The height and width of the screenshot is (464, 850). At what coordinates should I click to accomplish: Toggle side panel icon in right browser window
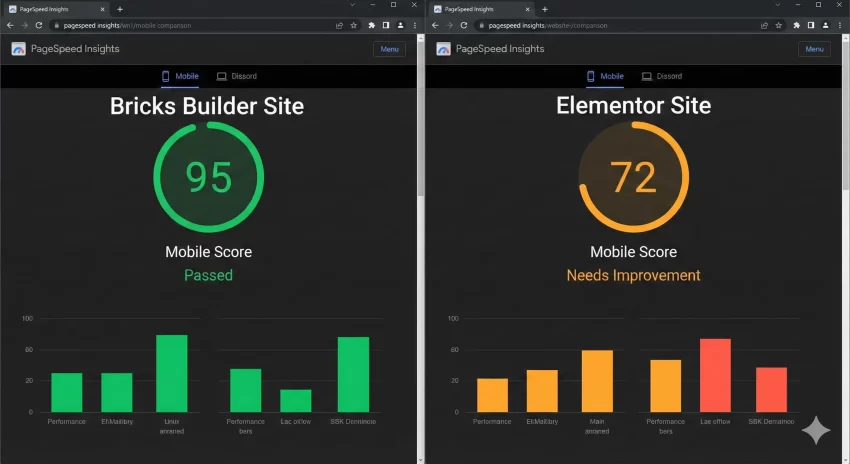tap(811, 25)
